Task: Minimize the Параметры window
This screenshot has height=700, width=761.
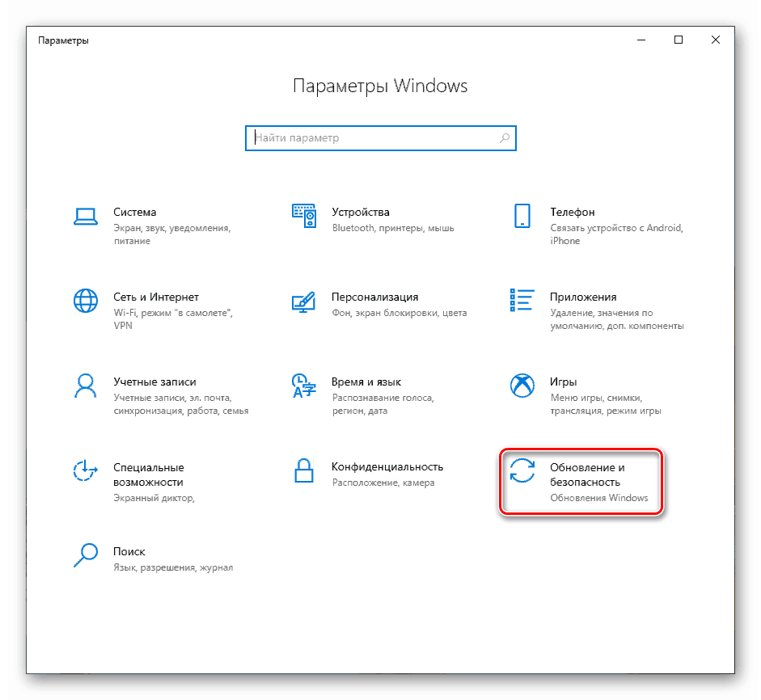Action: tap(641, 40)
